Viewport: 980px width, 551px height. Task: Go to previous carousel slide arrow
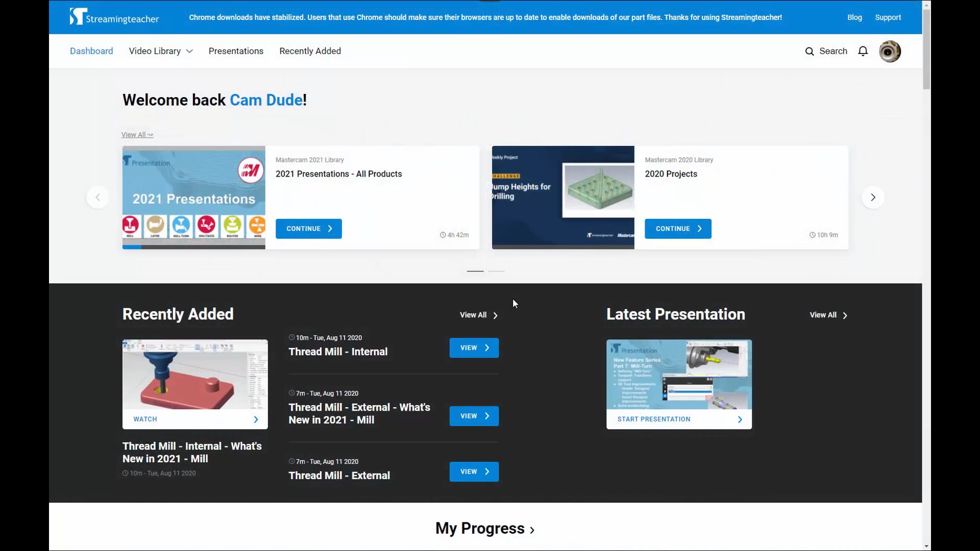click(97, 197)
